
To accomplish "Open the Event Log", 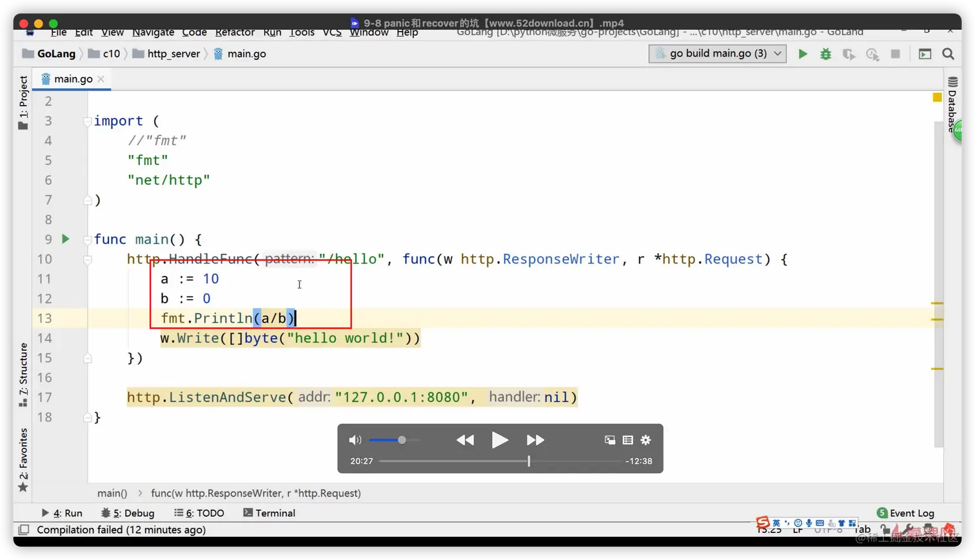I will coord(905,513).
